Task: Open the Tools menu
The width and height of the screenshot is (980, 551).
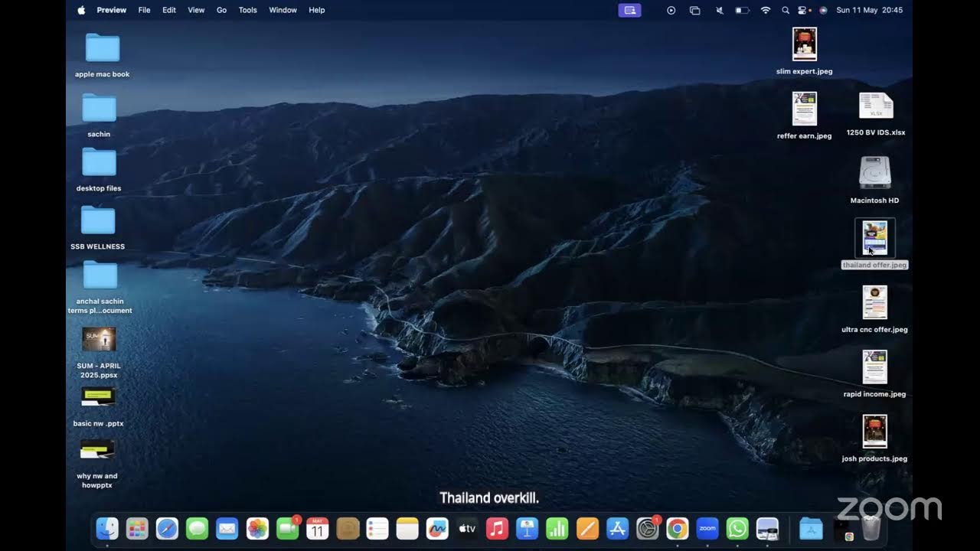Action: 247,10
